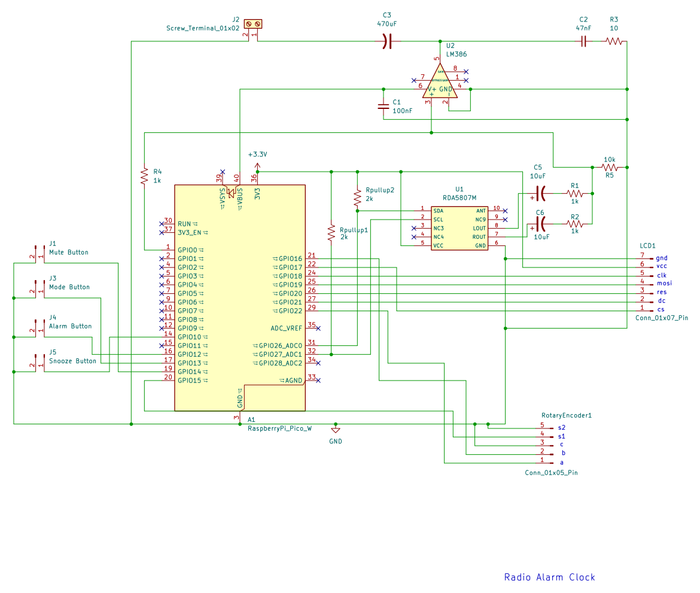Select the 'Mute Button' label

[x=69, y=253]
